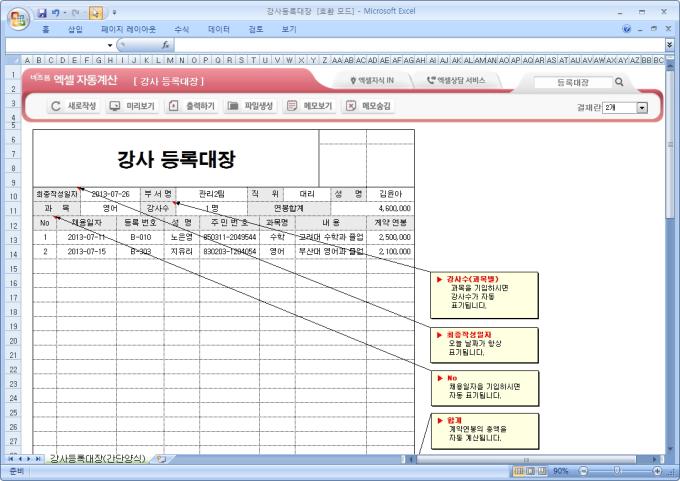Switch to 페이지 레이아웃 tab

pos(128,29)
